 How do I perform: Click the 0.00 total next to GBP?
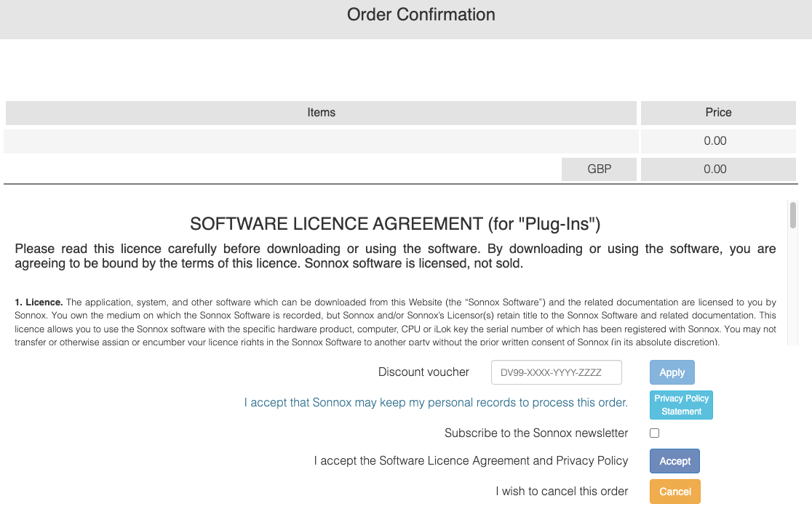click(718, 169)
